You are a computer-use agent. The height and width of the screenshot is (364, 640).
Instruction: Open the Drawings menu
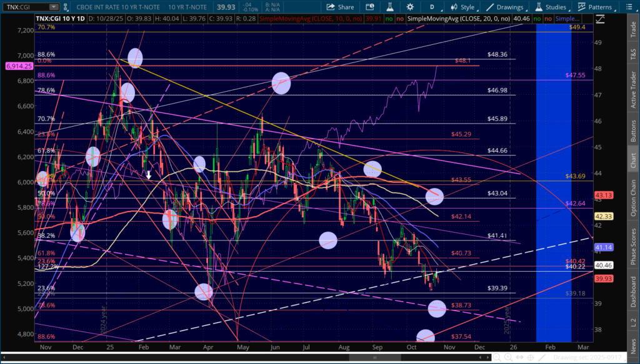[505, 7]
